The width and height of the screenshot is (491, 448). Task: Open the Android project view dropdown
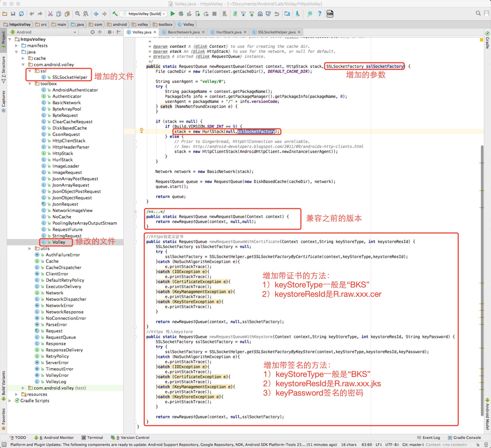click(43, 32)
